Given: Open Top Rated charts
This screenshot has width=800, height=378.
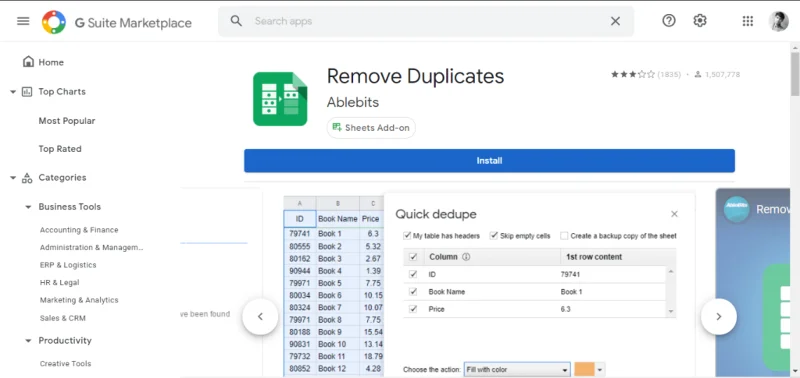Looking at the screenshot, I should coord(60,149).
